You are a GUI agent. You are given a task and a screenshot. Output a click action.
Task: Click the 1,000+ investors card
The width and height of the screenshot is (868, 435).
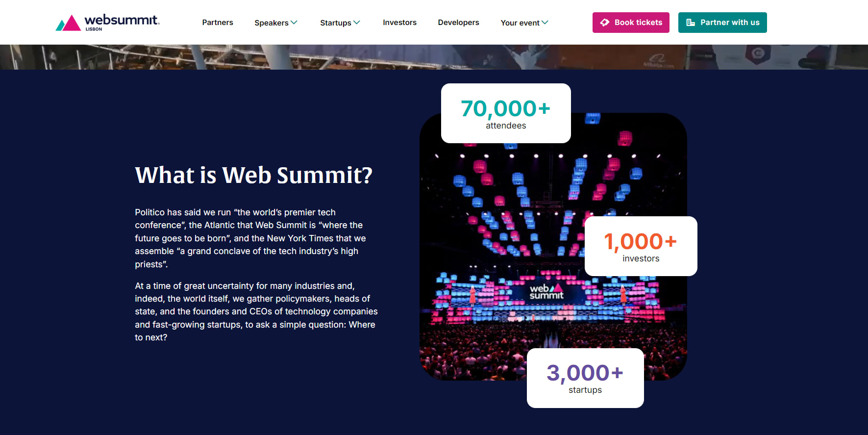[x=641, y=246]
